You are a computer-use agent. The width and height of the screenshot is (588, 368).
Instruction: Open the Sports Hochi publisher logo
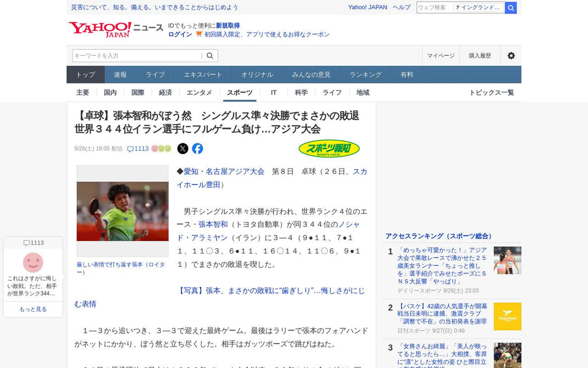tap(329, 149)
